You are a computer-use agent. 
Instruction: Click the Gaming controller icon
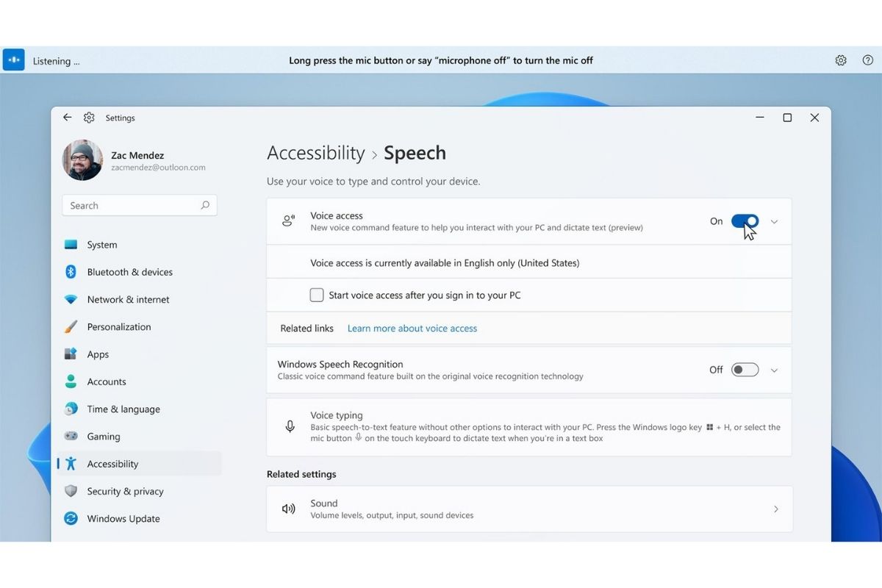(71, 436)
